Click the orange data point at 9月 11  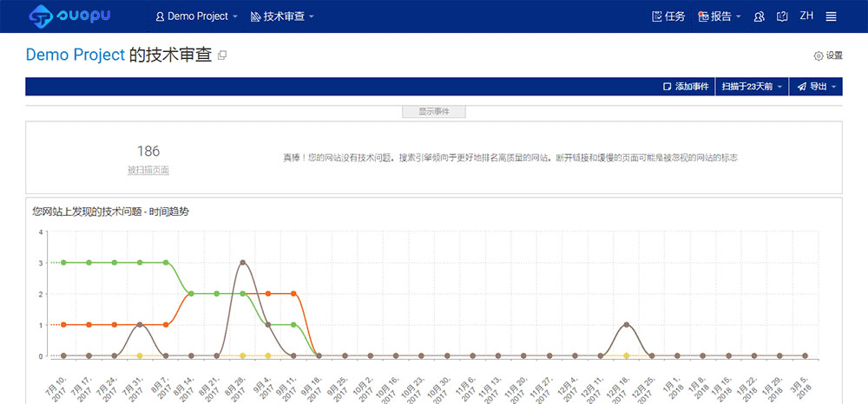coord(293,294)
